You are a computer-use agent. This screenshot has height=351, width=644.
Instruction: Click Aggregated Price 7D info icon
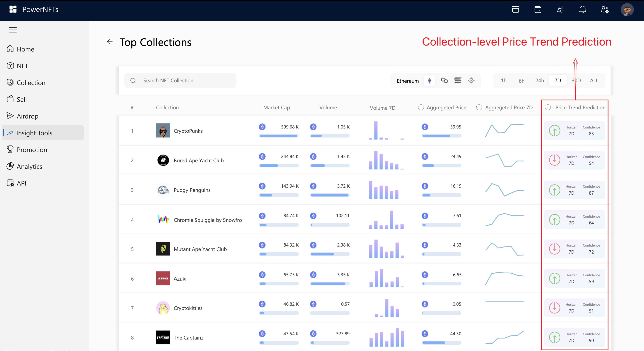tap(479, 107)
